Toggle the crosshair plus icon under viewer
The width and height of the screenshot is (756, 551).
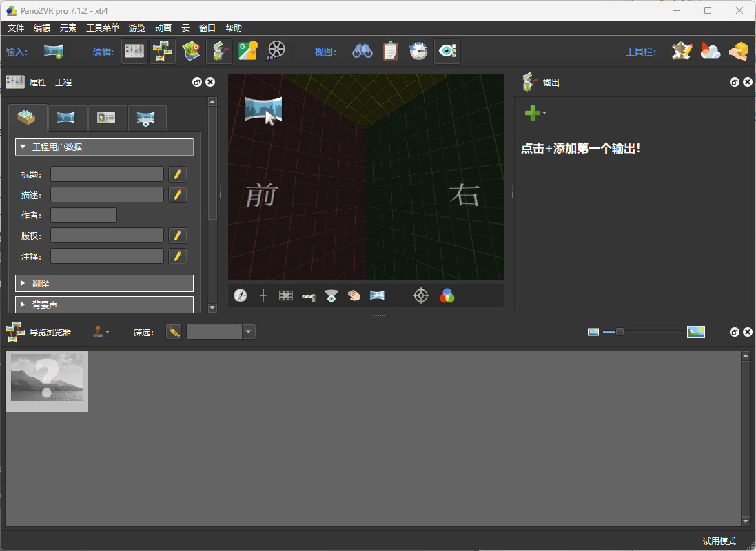[x=263, y=295]
